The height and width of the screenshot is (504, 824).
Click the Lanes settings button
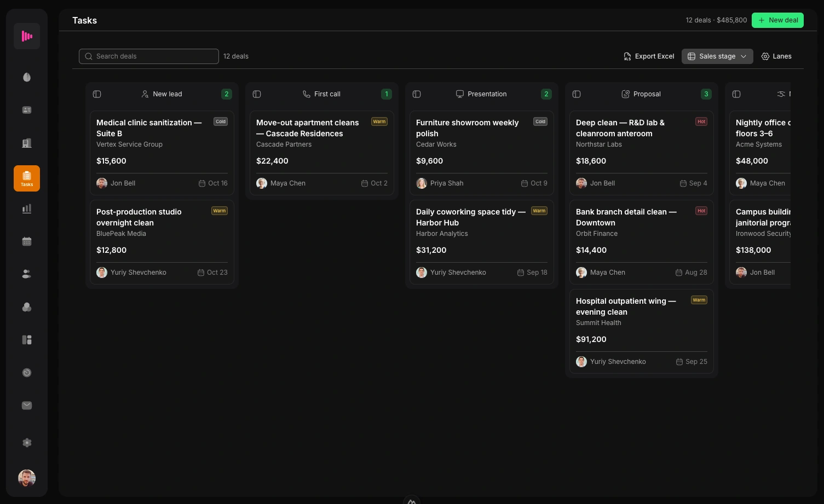pyautogui.click(x=776, y=56)
